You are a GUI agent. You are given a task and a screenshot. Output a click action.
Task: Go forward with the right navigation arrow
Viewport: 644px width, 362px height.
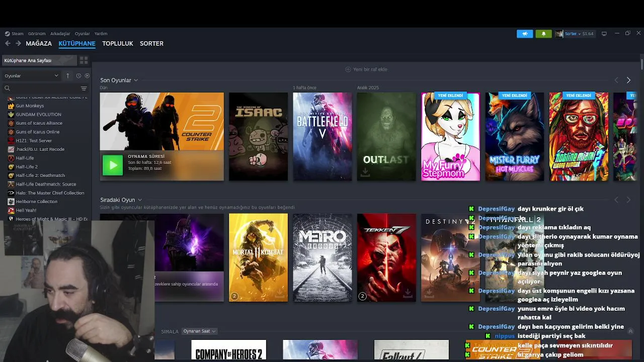coord(18,44)
